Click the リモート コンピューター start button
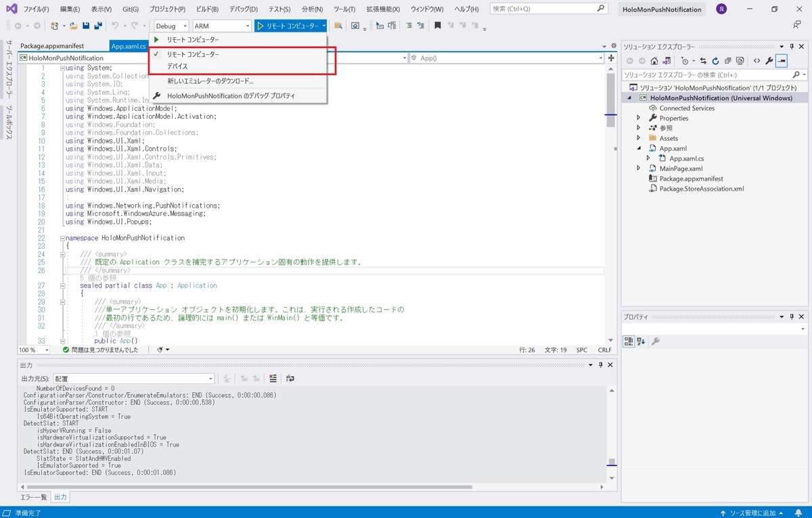812x518 pixels. 287,26
